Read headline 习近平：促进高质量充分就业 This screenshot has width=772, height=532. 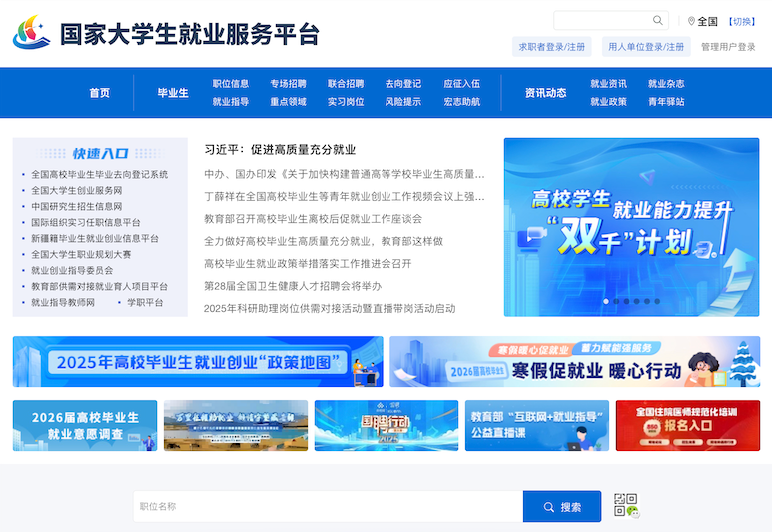click(280, 150)
